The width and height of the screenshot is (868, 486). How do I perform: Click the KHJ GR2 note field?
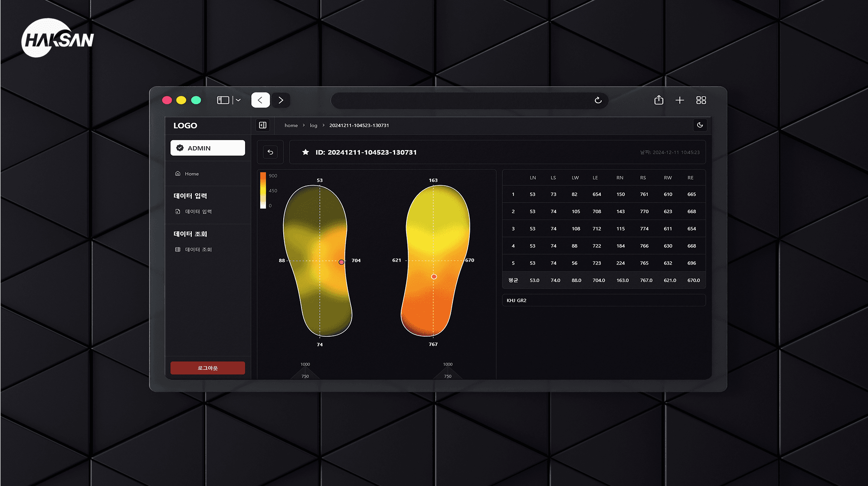click(604, 300)
